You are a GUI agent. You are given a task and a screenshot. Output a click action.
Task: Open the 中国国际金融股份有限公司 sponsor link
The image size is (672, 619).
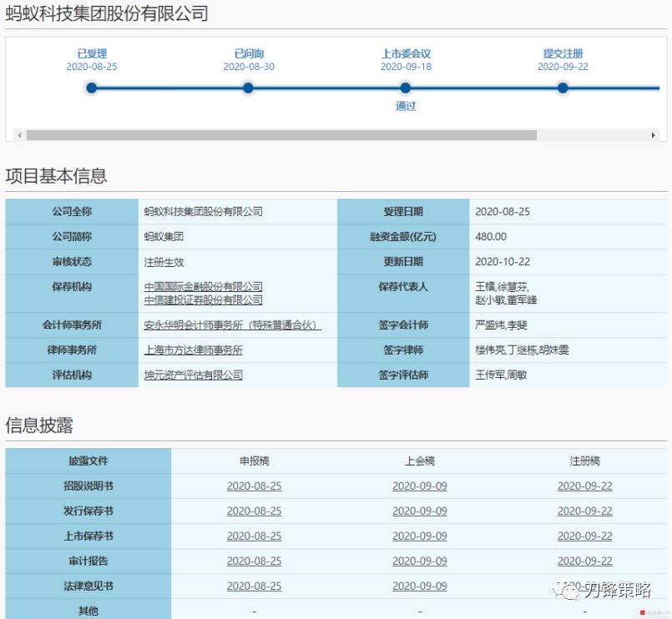point(203,287)
